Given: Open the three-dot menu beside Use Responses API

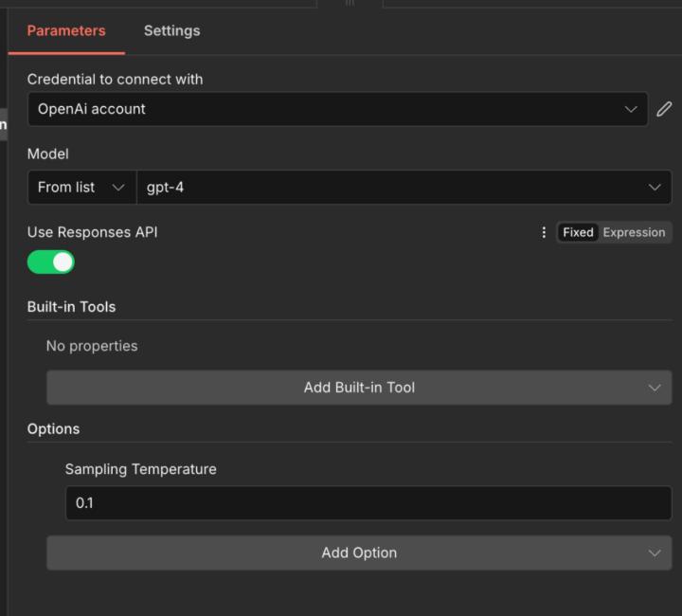Looking at the screenshot, I should pos(544,232).
